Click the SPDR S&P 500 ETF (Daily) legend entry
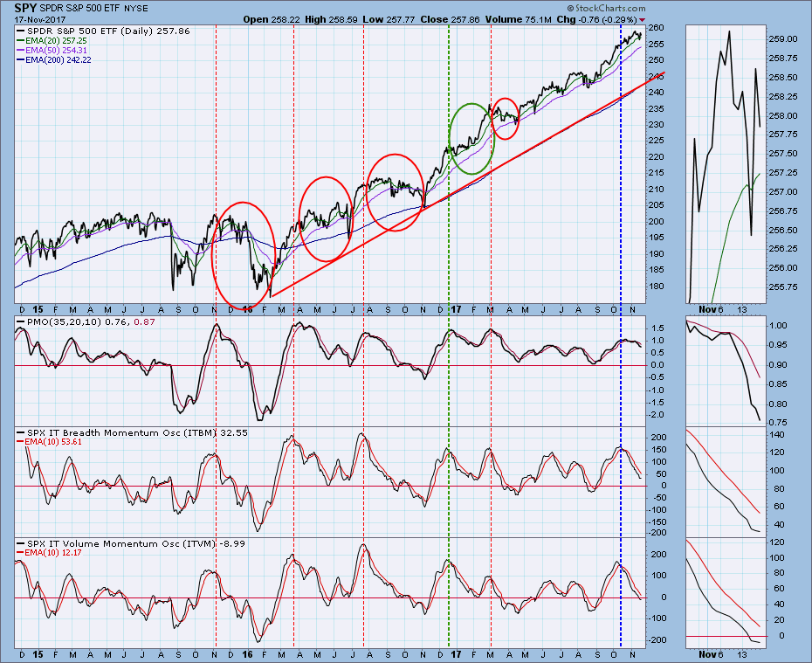 (x=103, y=31)
